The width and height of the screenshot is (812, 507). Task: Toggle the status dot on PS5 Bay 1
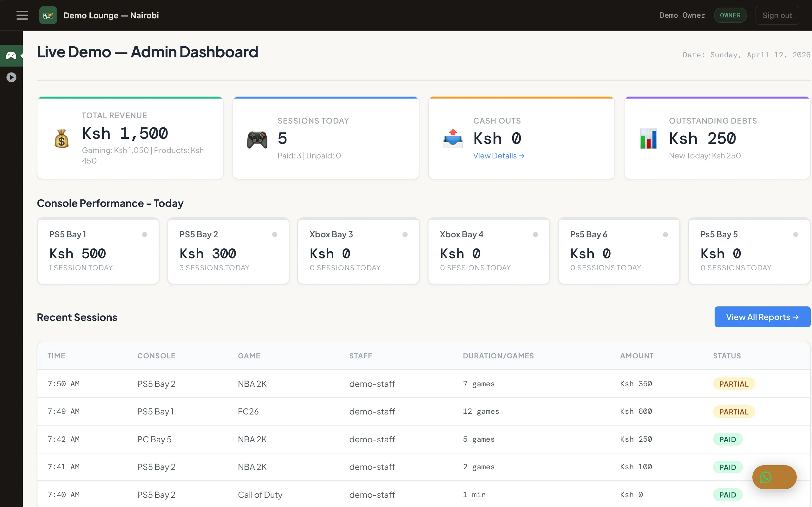[145, 235]
